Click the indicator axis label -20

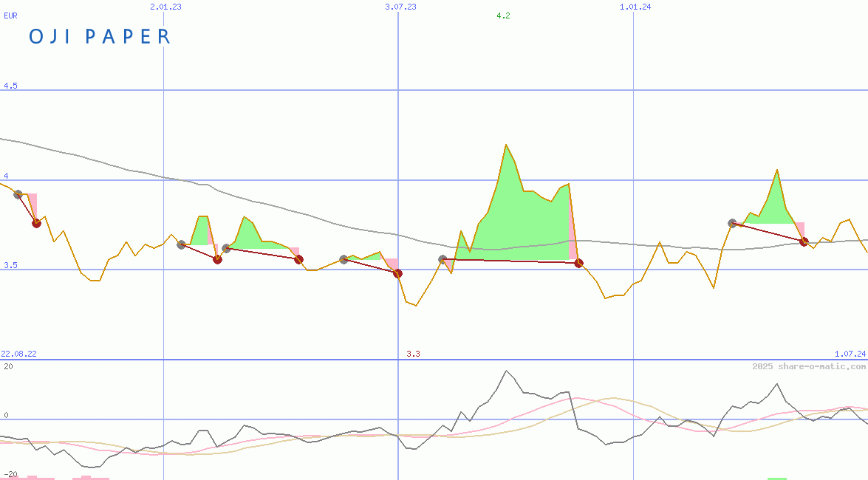coord(10,474)
